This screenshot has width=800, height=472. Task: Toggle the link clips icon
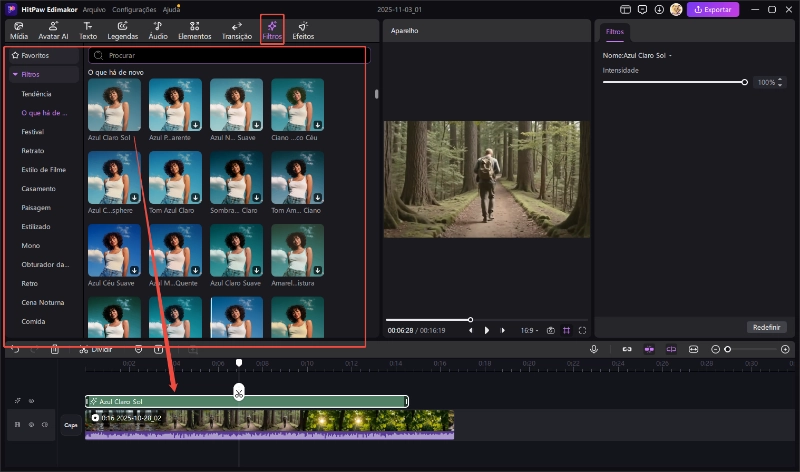[x=627, y=349]
